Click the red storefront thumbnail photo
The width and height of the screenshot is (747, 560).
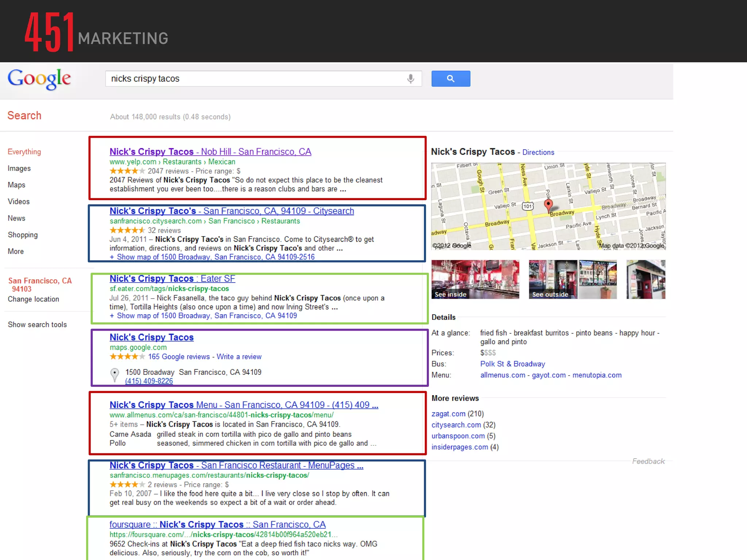click(x=646, y=279)
